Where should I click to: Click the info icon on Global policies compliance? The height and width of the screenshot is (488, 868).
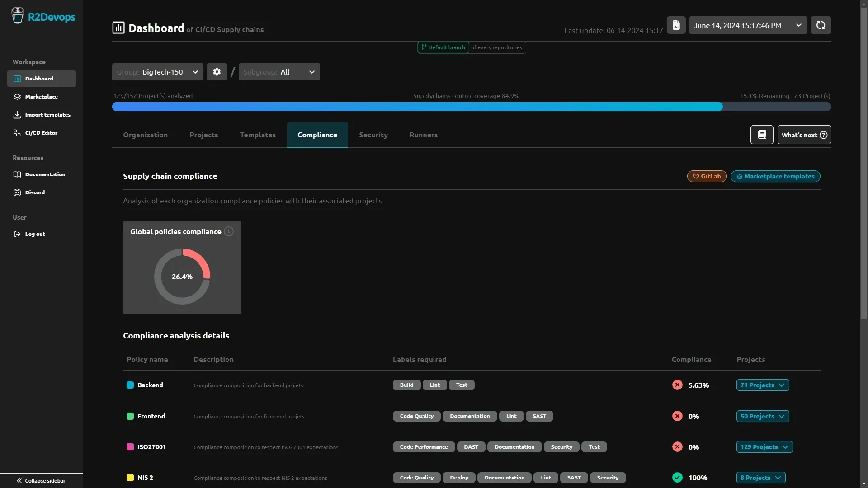click(229, 231)
